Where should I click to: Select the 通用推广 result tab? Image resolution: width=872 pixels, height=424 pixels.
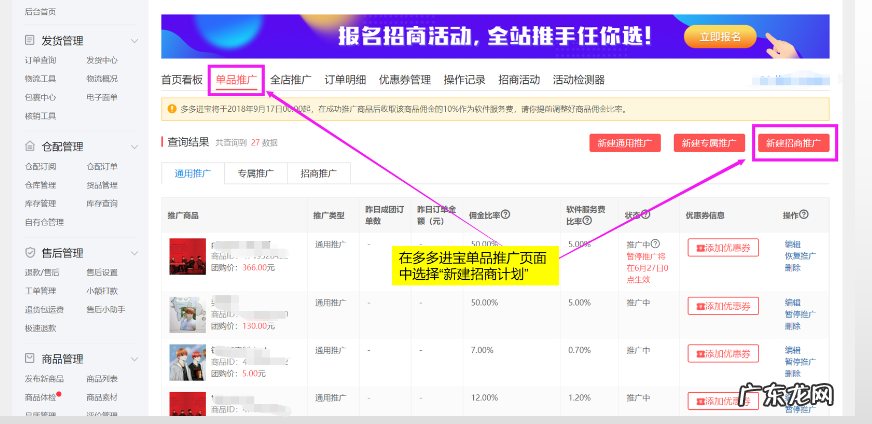(192, 173)
